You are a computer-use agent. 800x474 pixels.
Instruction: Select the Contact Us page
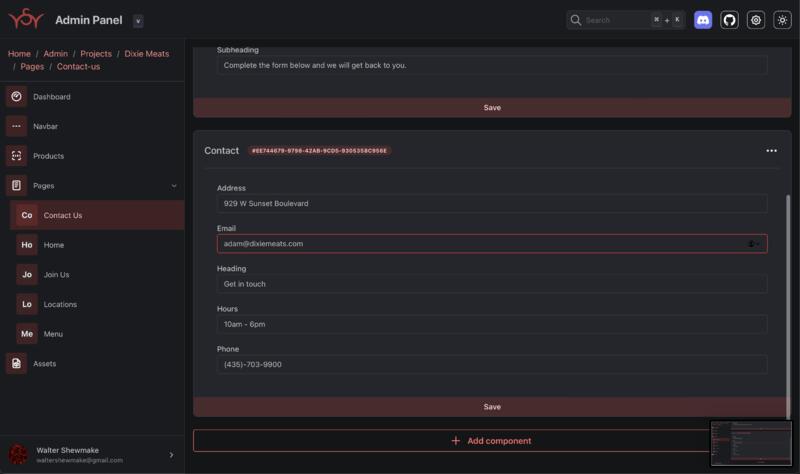(97, 215)
